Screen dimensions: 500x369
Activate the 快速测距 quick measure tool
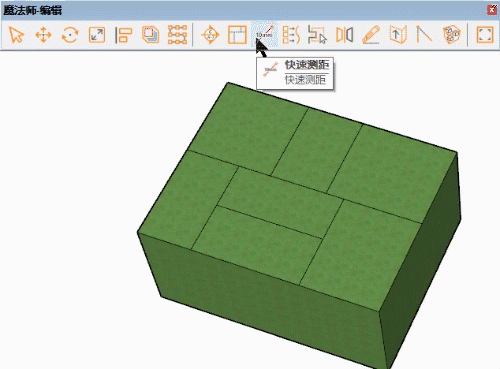coord(264,35)
